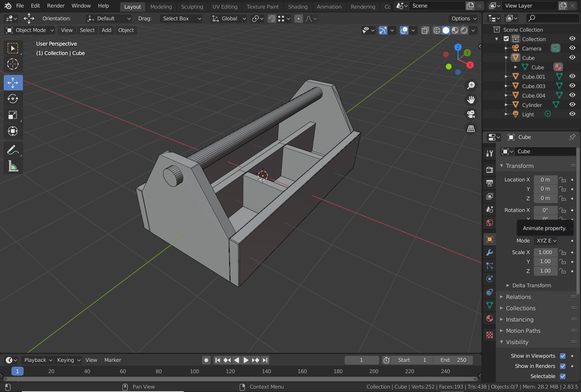Open Keying menu in timeline
The width and height of the screenshot is (581, 392).
tap(69, 360)
